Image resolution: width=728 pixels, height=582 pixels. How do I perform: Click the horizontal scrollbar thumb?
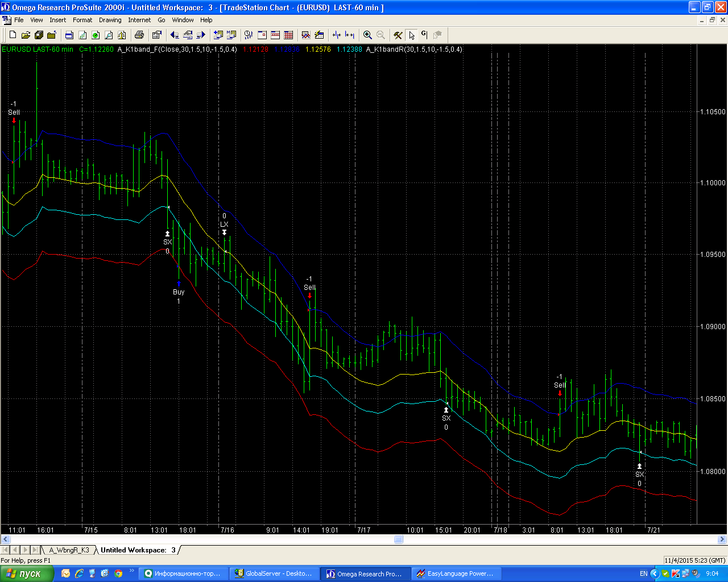coord(399,539)
